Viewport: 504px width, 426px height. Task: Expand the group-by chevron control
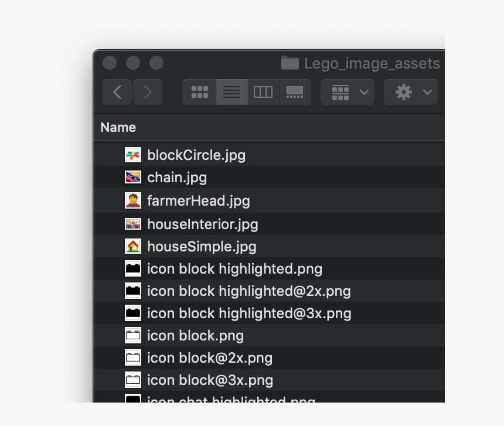click(x=364, y=91)
